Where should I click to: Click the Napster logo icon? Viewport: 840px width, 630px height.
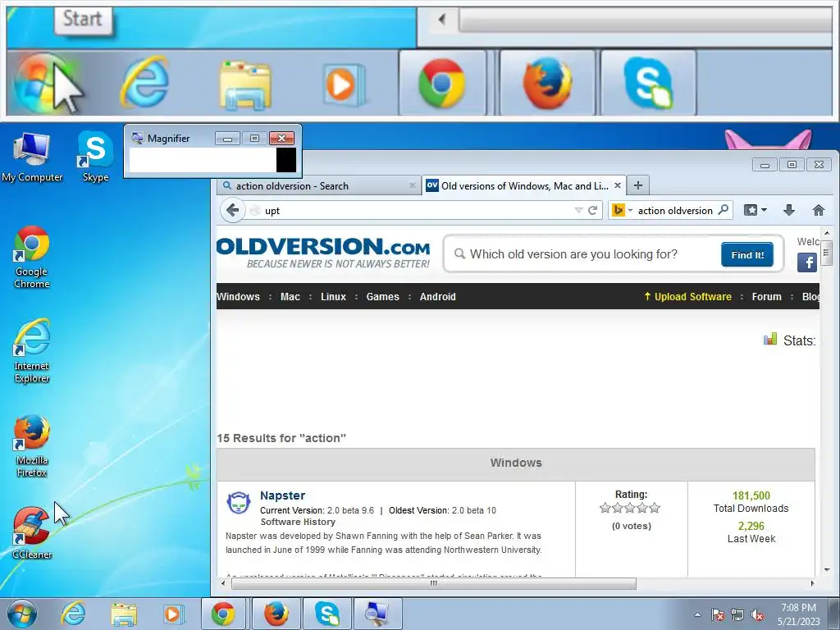239,503
